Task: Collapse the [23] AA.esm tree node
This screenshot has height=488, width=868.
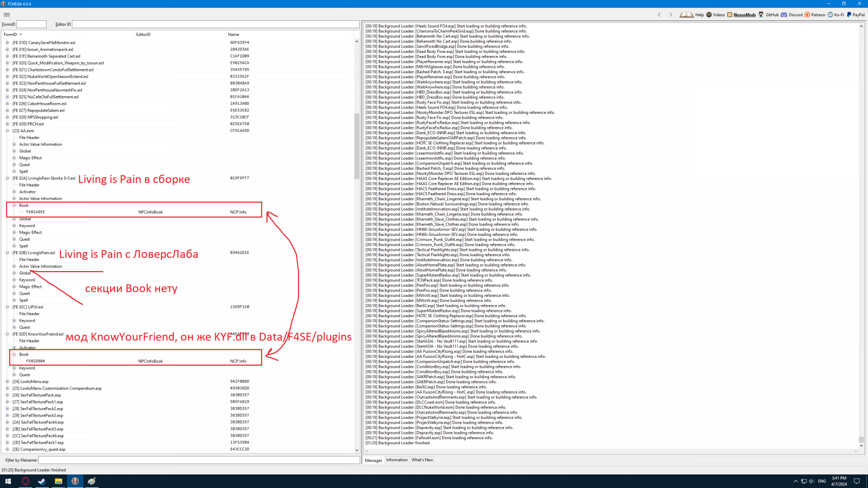Action: tap(7, 131)
